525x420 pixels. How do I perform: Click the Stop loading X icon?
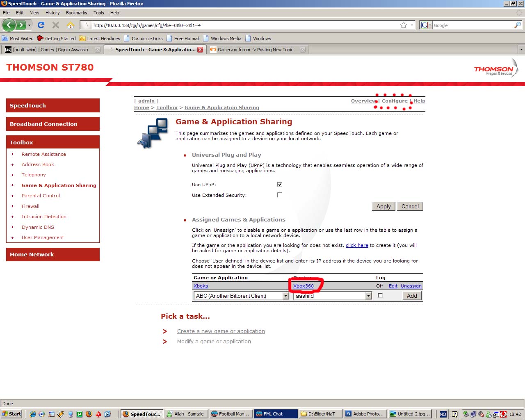[56, 25]
